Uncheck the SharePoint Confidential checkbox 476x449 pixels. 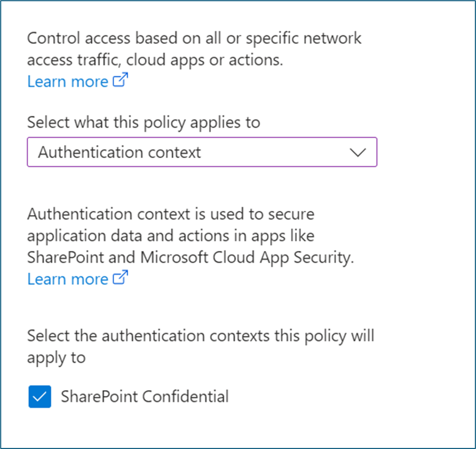40,397
